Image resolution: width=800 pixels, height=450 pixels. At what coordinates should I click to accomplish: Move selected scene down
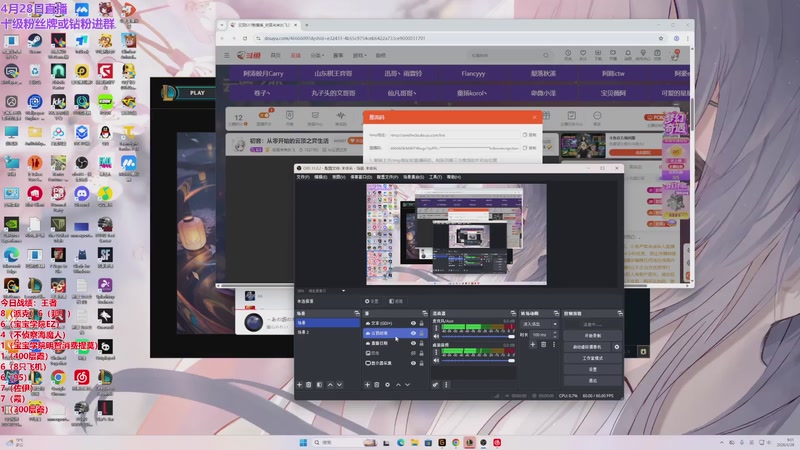339,385
